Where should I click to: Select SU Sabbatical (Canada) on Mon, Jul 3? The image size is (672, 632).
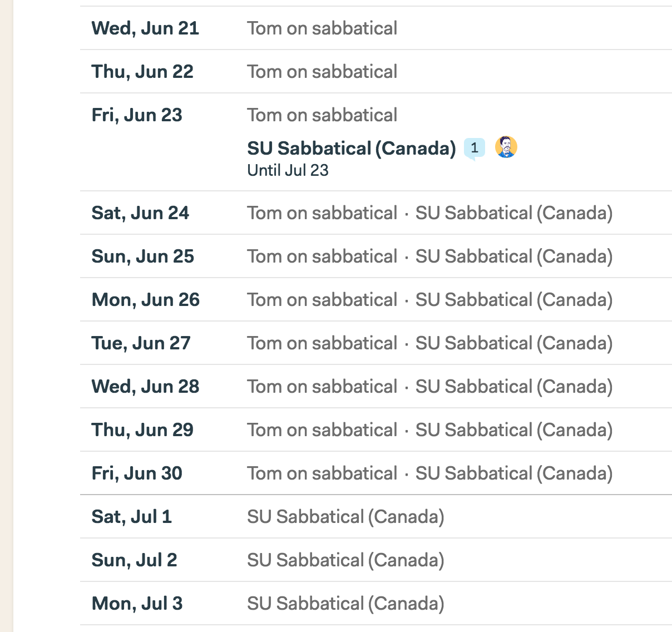point(346,604)
